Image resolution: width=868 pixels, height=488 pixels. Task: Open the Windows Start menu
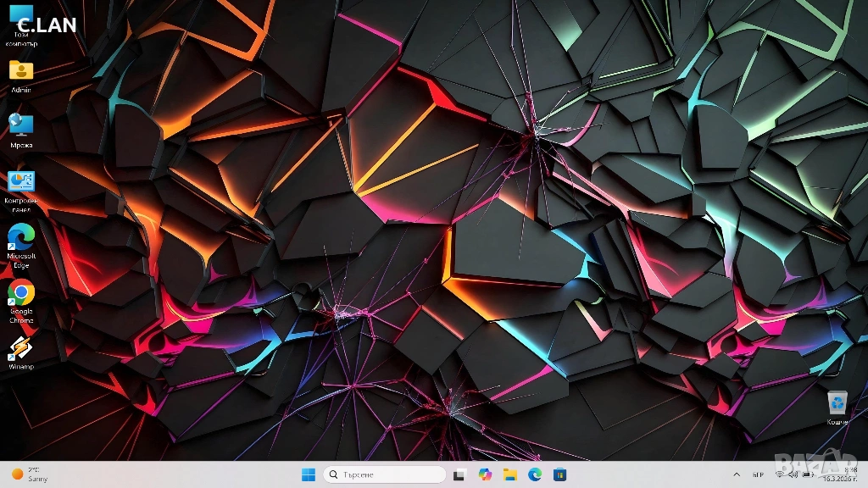point(308,474)
